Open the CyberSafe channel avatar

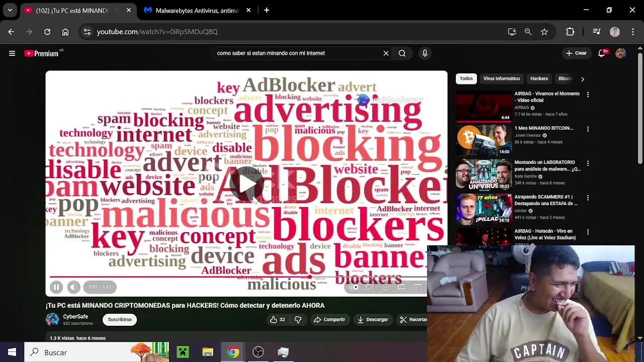[x=52, y=319]
